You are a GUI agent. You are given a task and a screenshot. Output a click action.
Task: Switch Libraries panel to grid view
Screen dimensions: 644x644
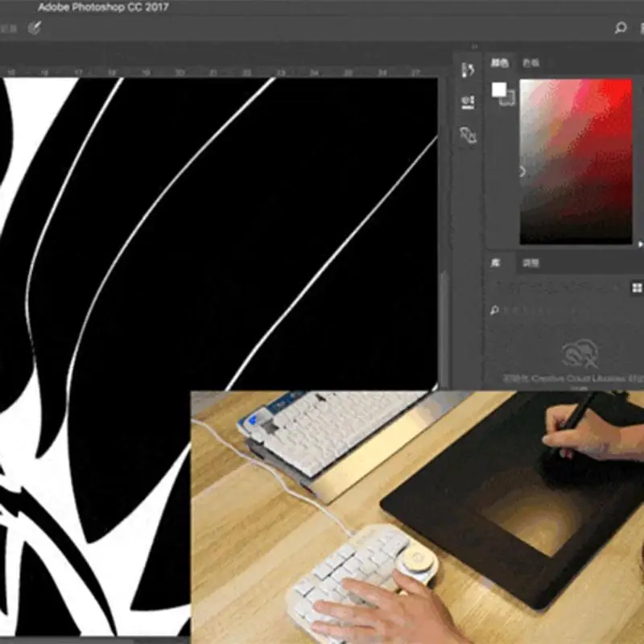637,287
